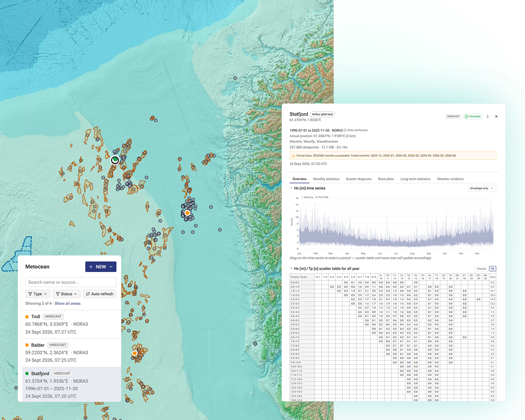Screen dimensions: 525x420
Task: Switch scatter table to Counts
Action: pos(481,269)
